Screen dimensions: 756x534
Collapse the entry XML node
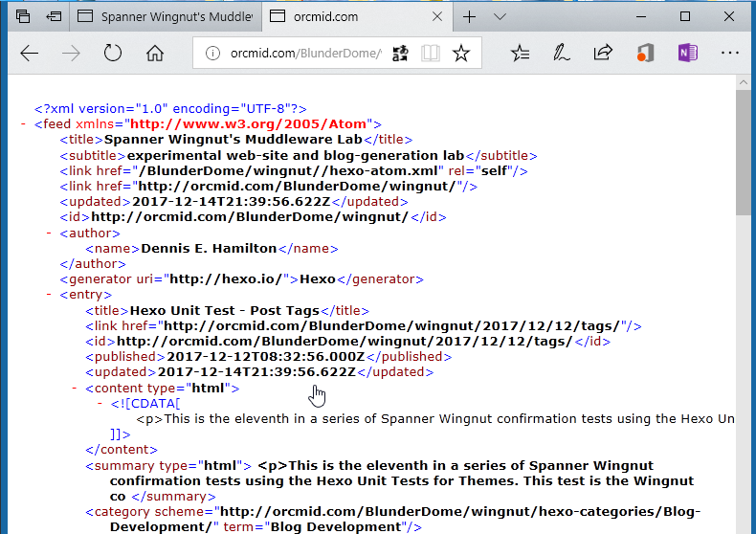click(x=48, y=295)
